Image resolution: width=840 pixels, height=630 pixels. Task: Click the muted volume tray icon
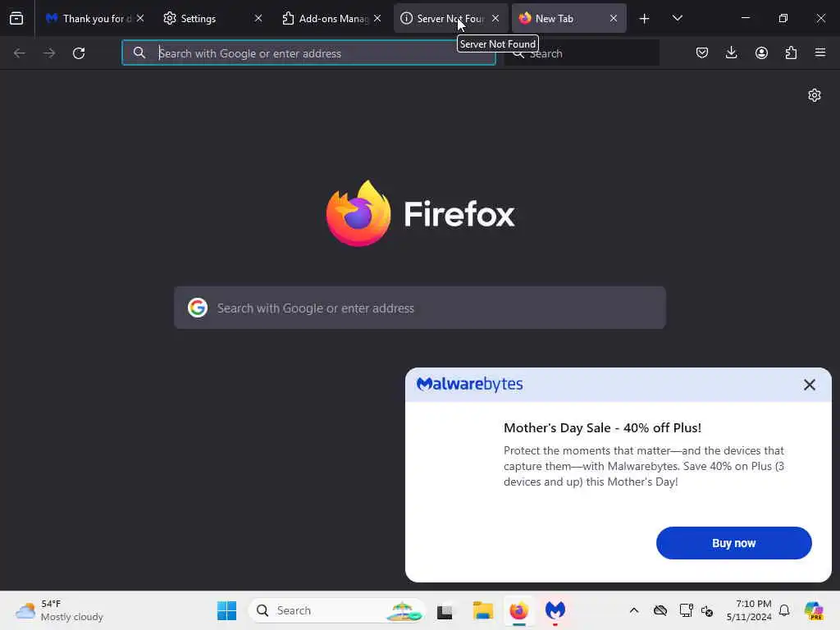tap(707, 610)
